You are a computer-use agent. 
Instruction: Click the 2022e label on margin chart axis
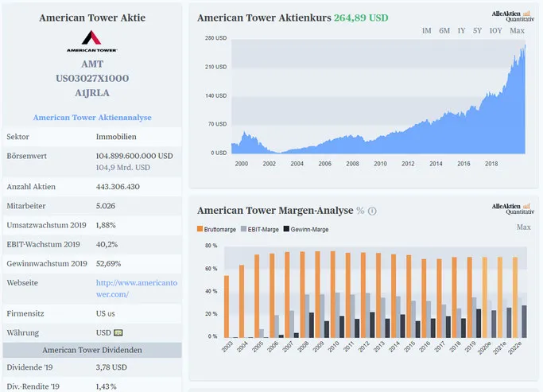[x=514, y=347]
